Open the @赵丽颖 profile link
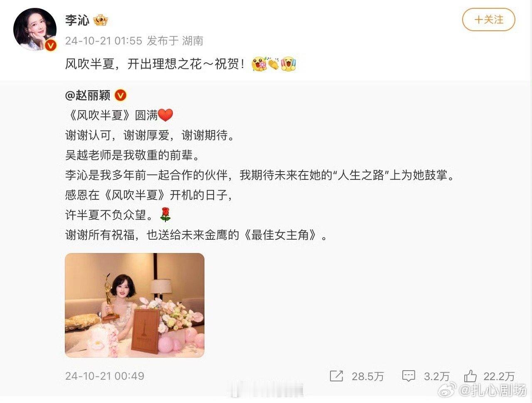Image resolution: width=532 pixels, height=403 pixels. (88, 96)
